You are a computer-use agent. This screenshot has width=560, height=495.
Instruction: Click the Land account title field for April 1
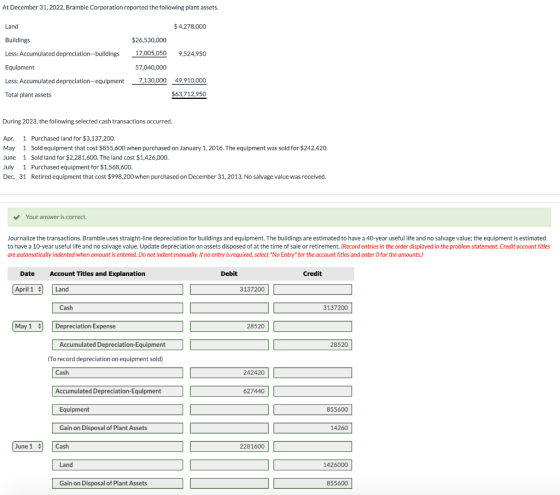[x=118, y=289]
